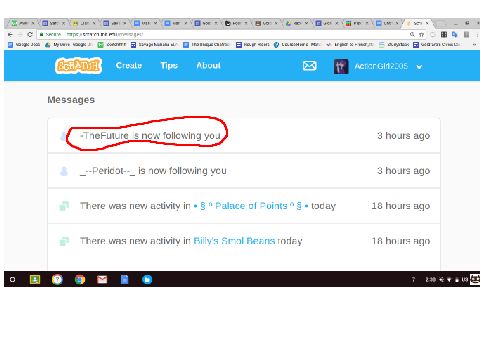Click the follower icon beside _--Peridot--_
The height and width of the screenshot is (360, 480).
click(x=64, y=171)
